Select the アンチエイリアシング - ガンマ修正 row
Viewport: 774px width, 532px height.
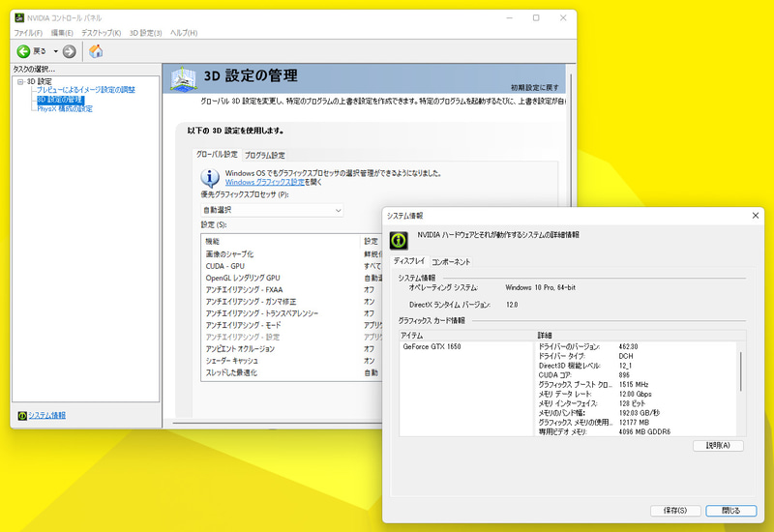[x=292, y=302]
